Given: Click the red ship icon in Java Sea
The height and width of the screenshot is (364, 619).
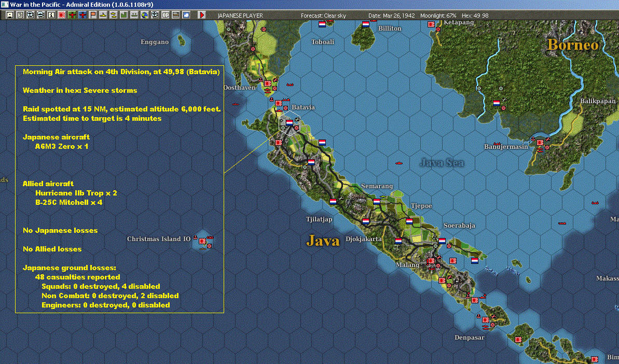Looking at the screenshot, I should [x=398, y=163].
